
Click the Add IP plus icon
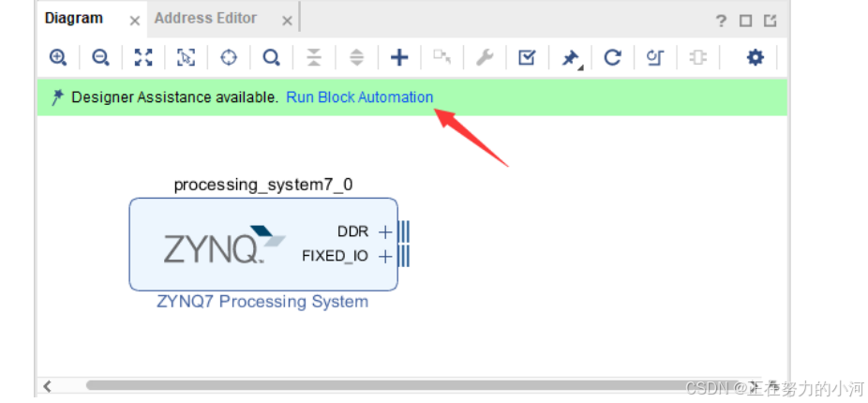coord(399,57)
